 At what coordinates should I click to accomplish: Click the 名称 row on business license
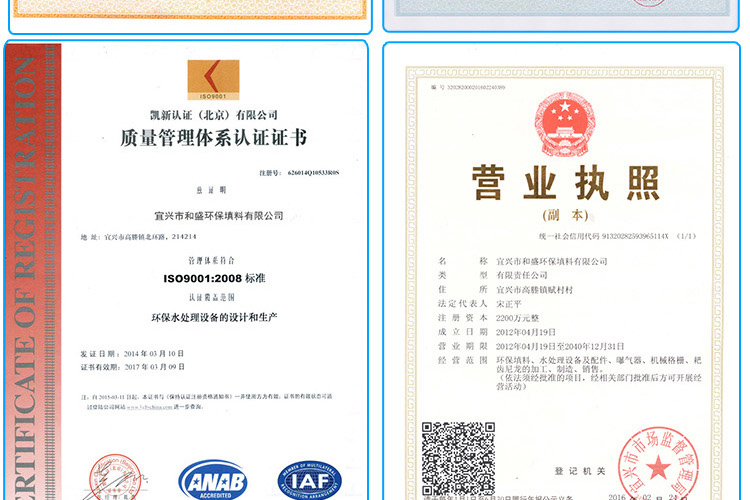tap(522, 261)
